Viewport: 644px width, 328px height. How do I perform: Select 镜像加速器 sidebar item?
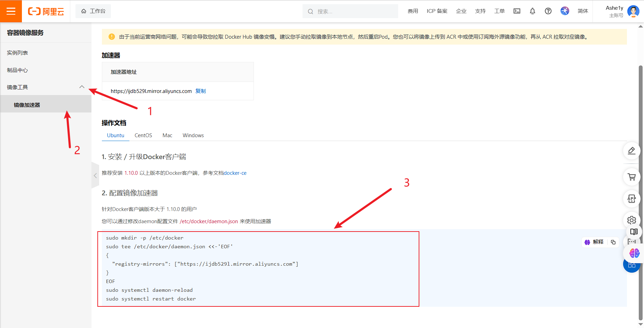coord(46,104)
